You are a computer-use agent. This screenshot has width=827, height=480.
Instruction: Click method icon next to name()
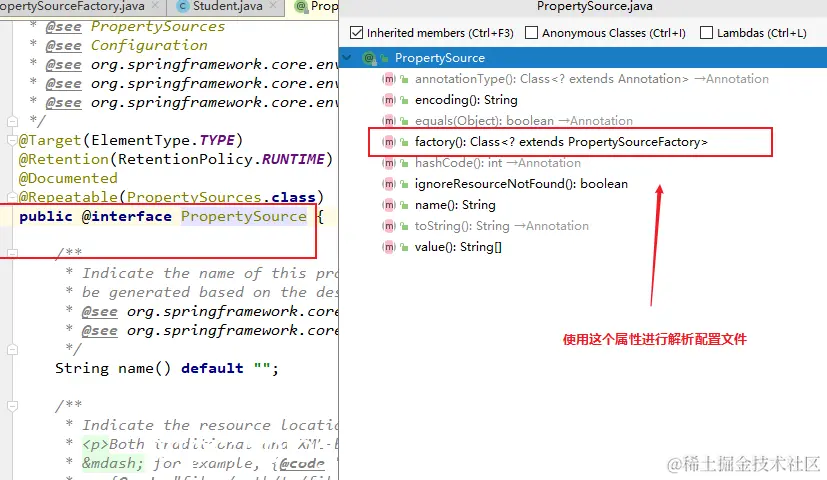389,205
